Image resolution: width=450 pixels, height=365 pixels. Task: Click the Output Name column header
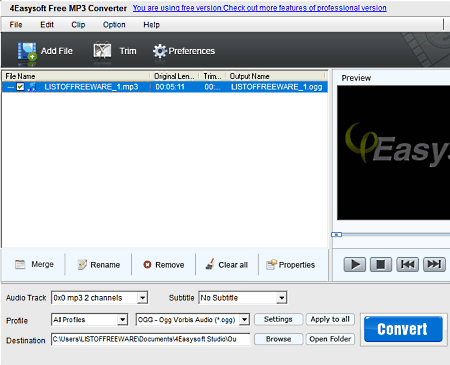276,76
